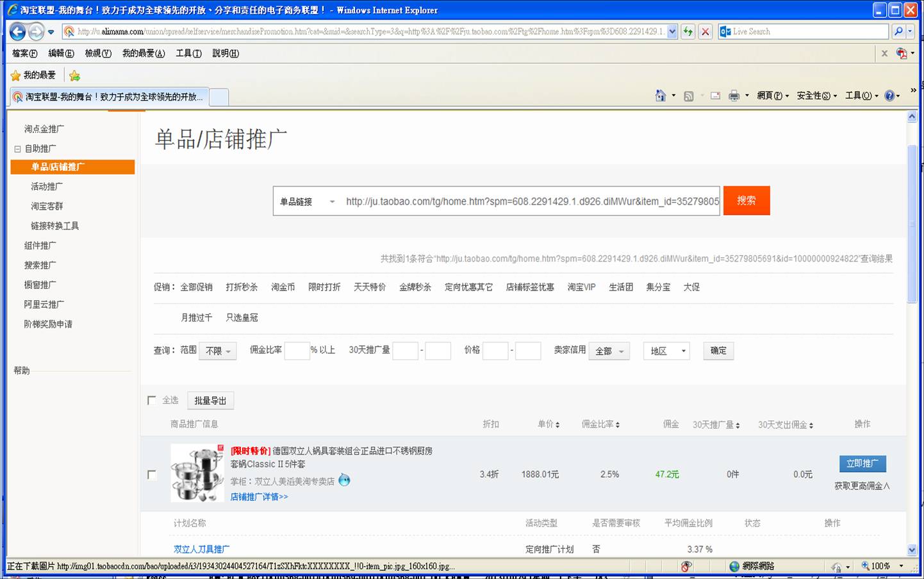The height and width of the screenshot is (579, 924).
Task: Select 组件推广 in the sidebar
Action: pos(40,246)
